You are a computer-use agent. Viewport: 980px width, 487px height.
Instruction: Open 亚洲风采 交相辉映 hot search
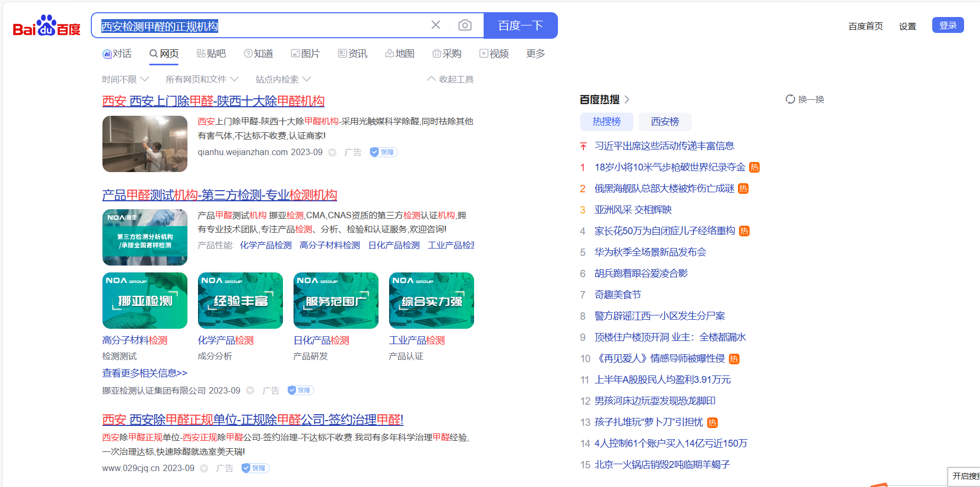tap(633, 210)
